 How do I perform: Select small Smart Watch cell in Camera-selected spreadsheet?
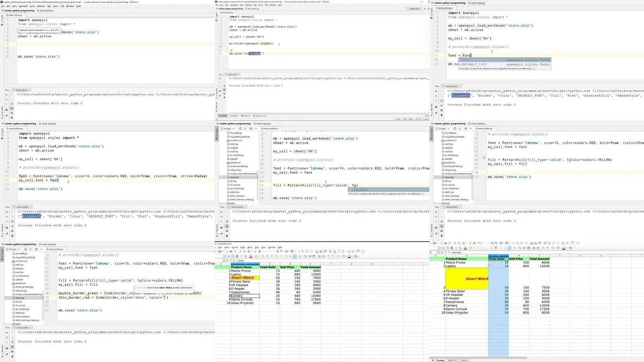(x=245, y=278)
